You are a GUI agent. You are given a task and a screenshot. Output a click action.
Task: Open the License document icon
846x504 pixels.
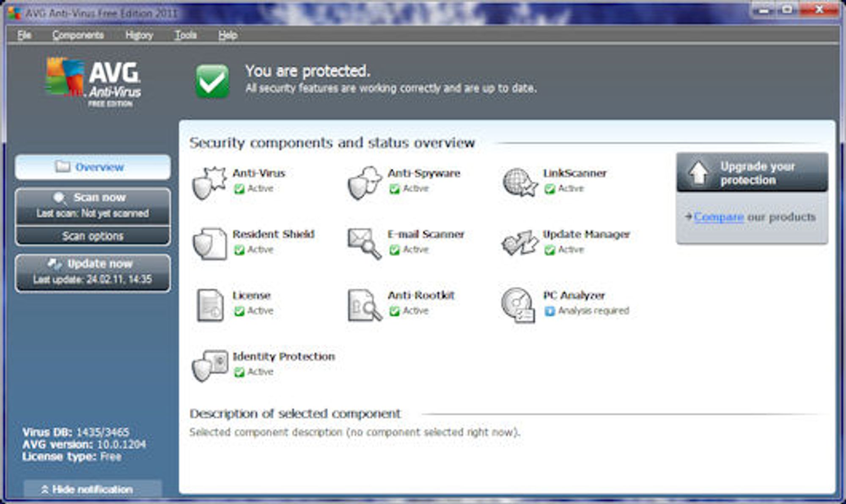210,305
